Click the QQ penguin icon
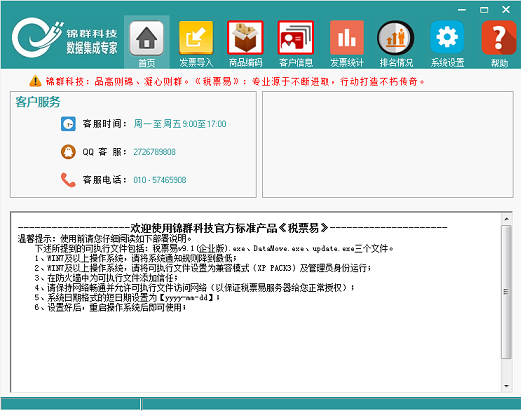Viewport: 521px width, 411px height. 68,152
